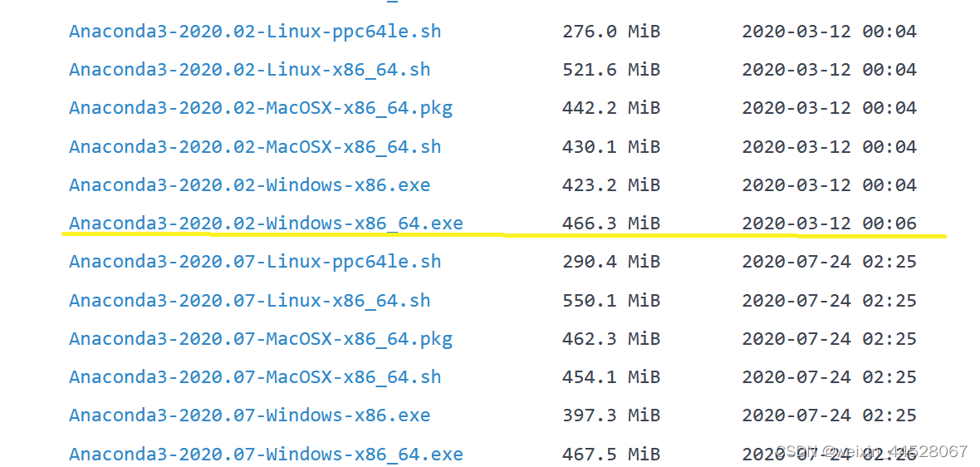Open Anaconda3-2020.02-Linux-ppc64le.sh download link

pos(255,32)
